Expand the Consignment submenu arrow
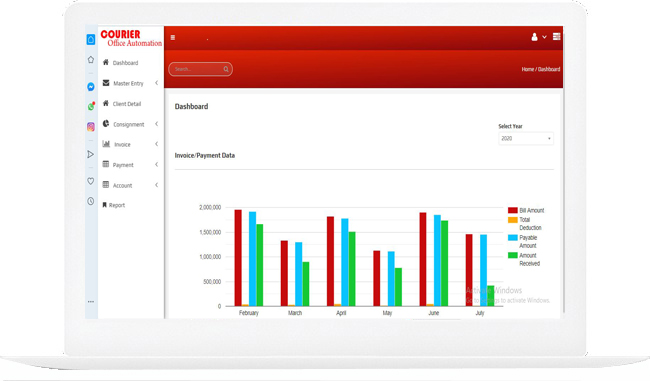This screenshot has width=650, height=381. (157, 124)
